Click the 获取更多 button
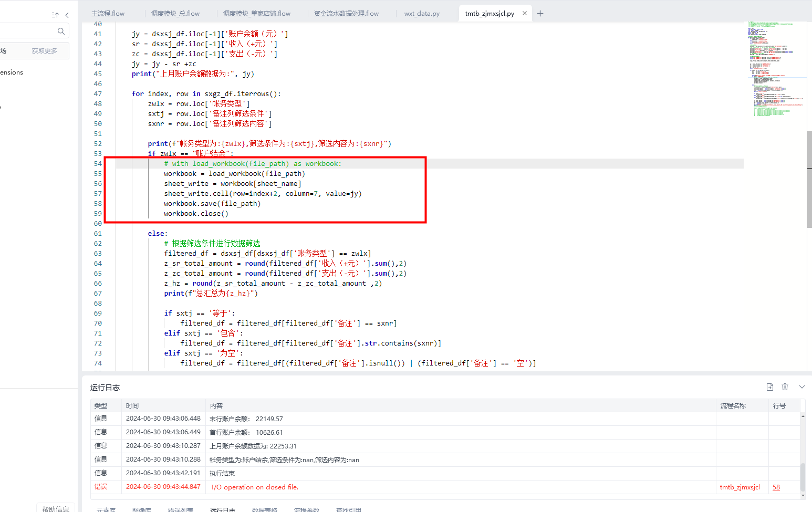812x512 pixels. click(44, 51)
